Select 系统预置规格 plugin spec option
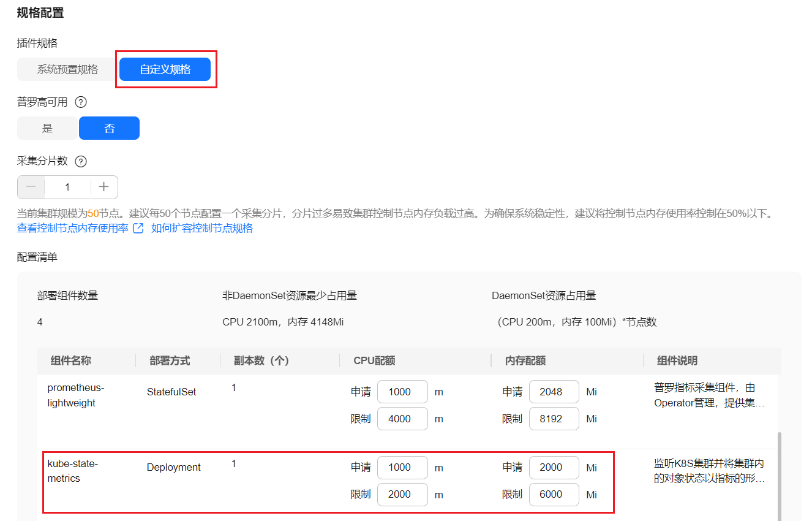This screenshot has width=812, height=521. 67,69
